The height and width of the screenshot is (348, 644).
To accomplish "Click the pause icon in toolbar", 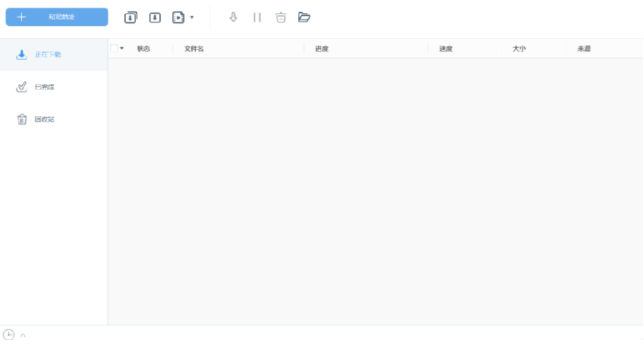I will 257,17.
